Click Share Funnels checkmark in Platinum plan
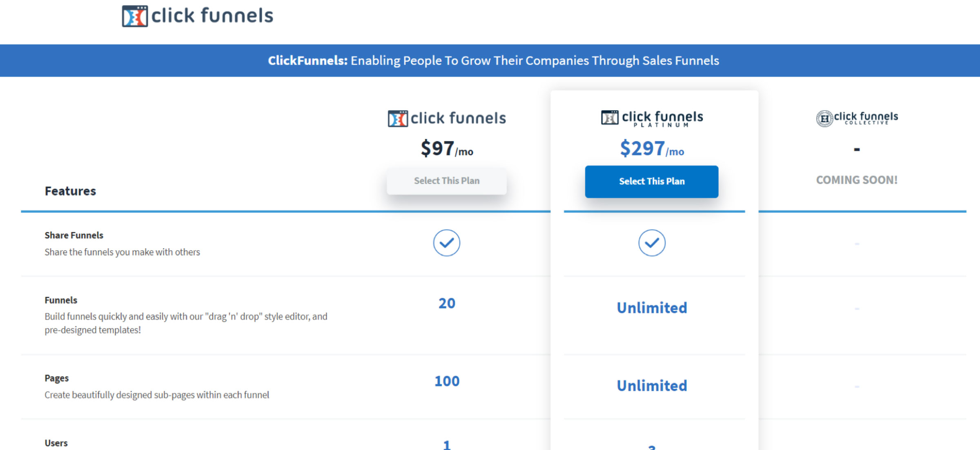 point(652,243)
